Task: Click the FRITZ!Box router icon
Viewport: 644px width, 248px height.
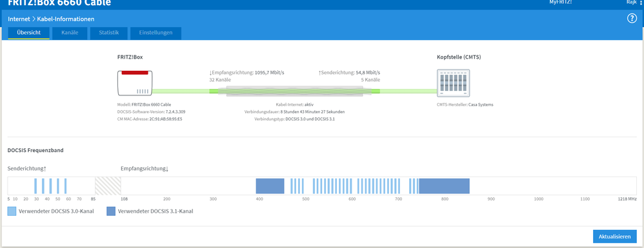Action: (135, 84)
